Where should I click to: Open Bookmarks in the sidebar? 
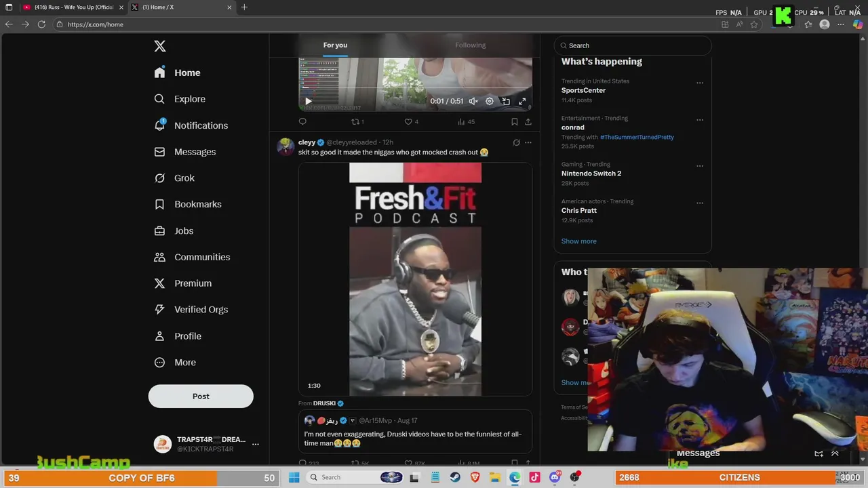tap(188, 204)
